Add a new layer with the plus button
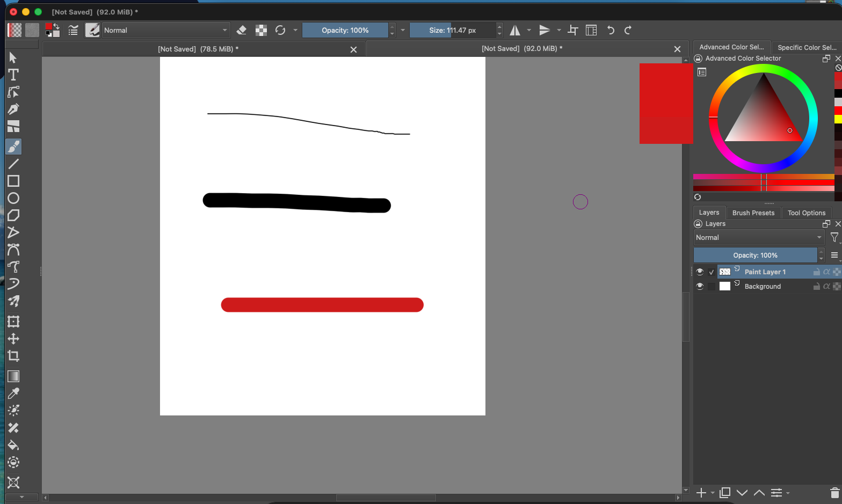This screenshot has height=504, width=842. [701, 493]
